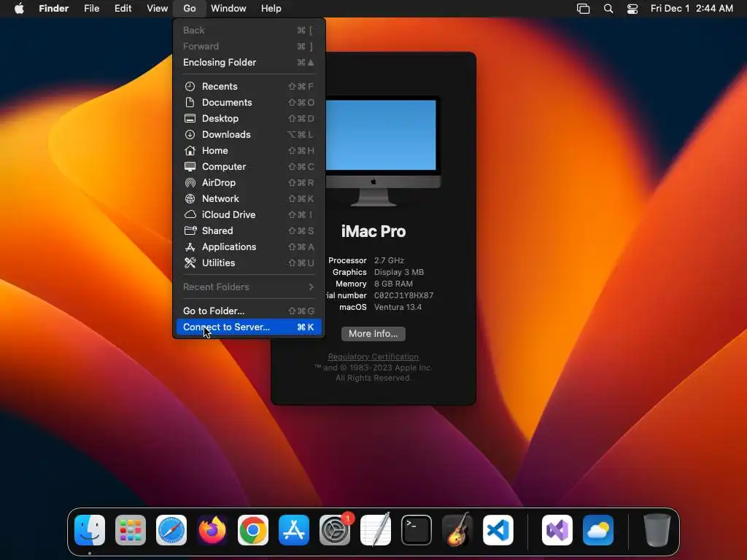
Task: Choose Computer in the Go menu
Action: coord(249,167)
